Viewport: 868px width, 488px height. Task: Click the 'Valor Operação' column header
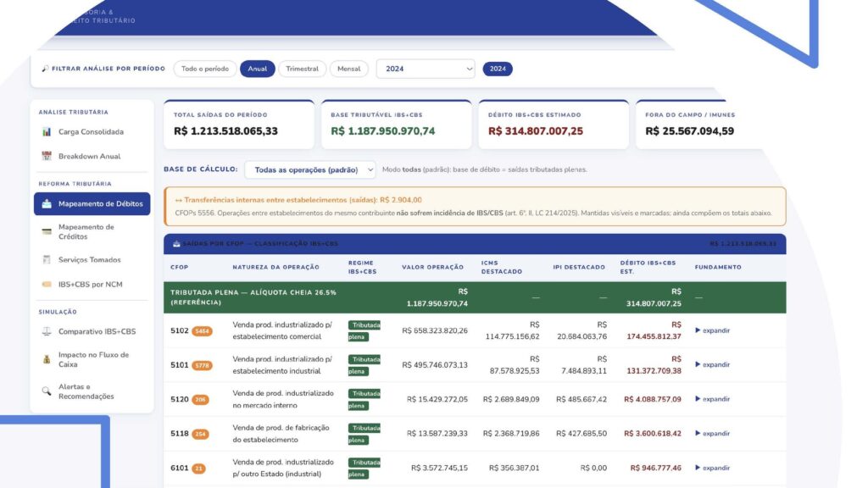pos(432,267)
